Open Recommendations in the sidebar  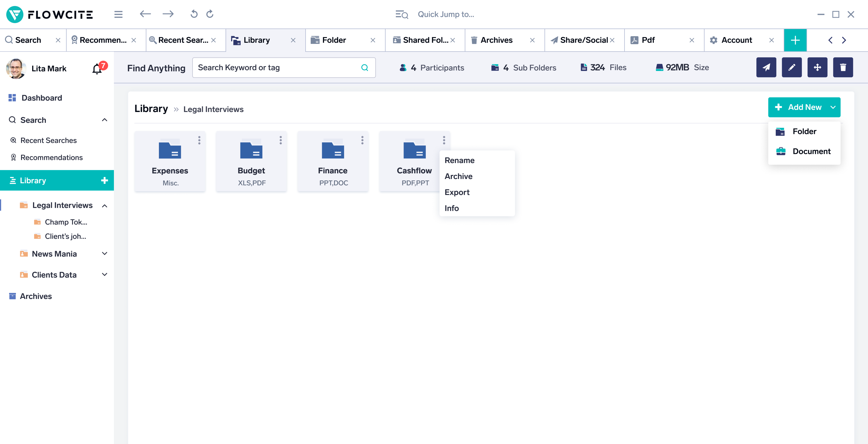51,157
